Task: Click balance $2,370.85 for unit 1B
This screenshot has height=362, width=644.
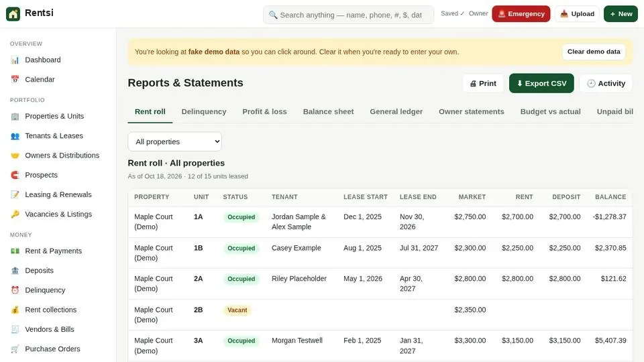Action: [610, 248]
